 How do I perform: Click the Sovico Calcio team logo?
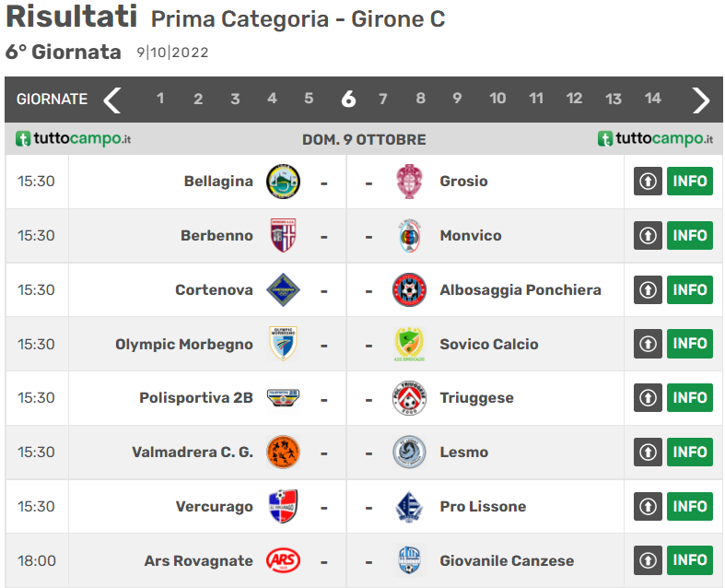[408, 344]
